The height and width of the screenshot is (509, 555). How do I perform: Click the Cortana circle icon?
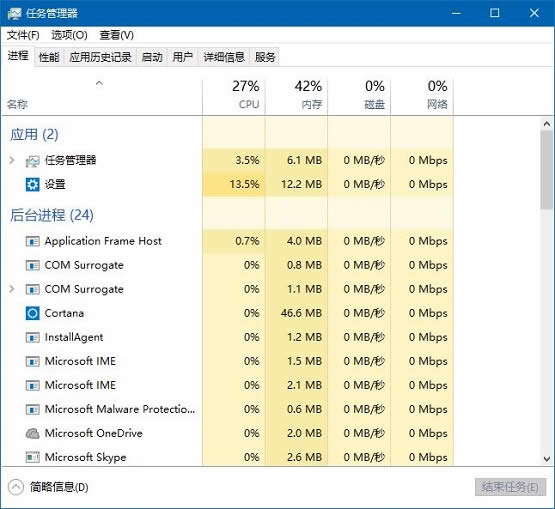(33, 313)
